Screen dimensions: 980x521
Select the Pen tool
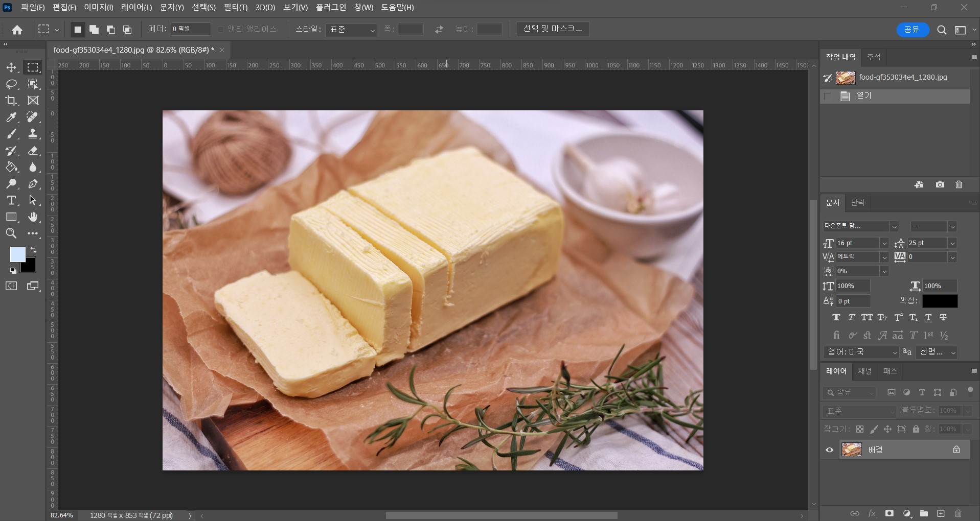33,184
